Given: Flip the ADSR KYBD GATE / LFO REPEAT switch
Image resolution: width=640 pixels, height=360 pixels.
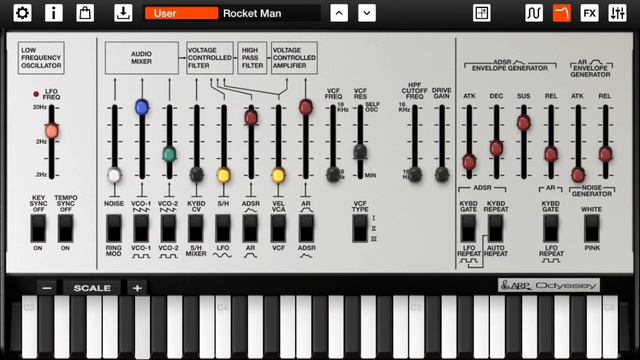Looking at the screenshot, I should coord(468,228).
